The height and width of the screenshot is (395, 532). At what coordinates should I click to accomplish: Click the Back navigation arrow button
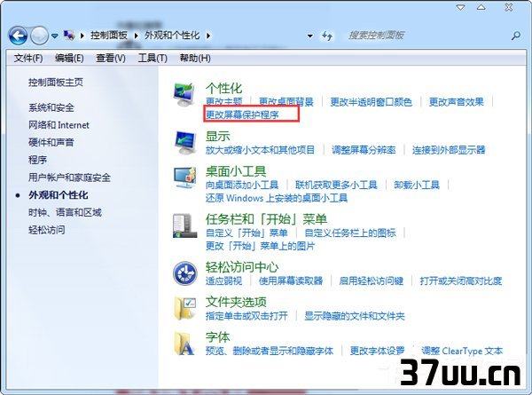(18, 36)
